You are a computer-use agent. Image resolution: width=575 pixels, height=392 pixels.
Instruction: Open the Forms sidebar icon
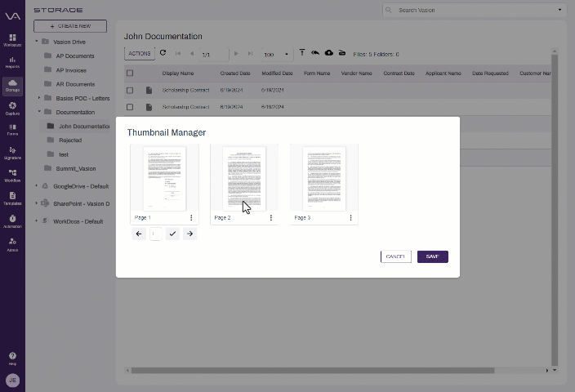(12, 130)
